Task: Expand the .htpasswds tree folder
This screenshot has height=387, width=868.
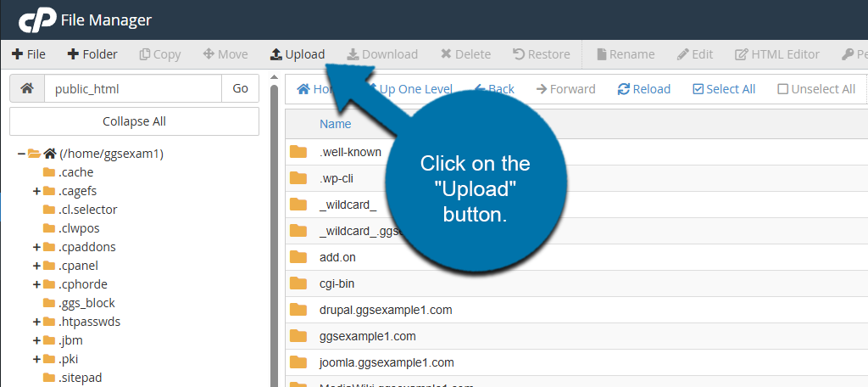Action: pos(36,322)
